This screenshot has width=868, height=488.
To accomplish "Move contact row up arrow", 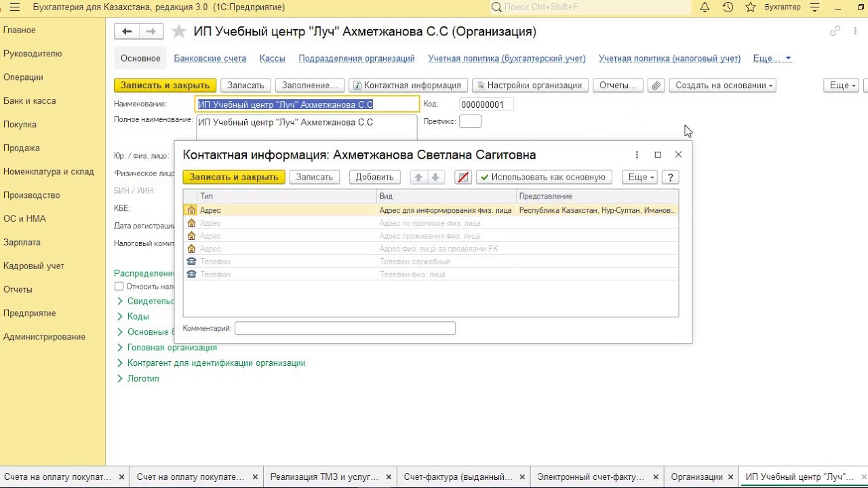I will click(418, 177).
